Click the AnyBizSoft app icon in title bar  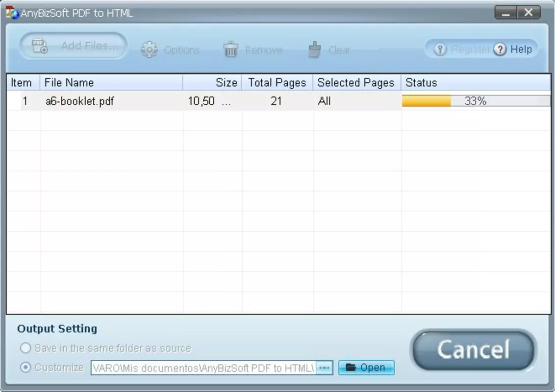coord(12,13)
